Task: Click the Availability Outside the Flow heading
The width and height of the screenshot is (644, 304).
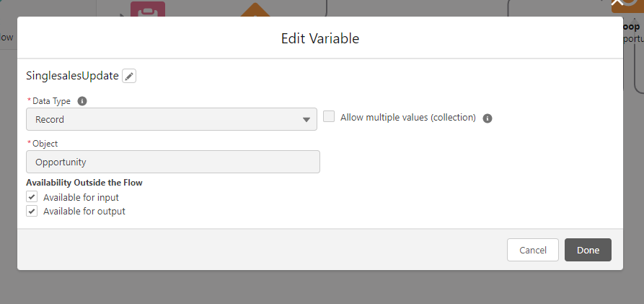Action: pyautogui.click(x=84, y=183)
